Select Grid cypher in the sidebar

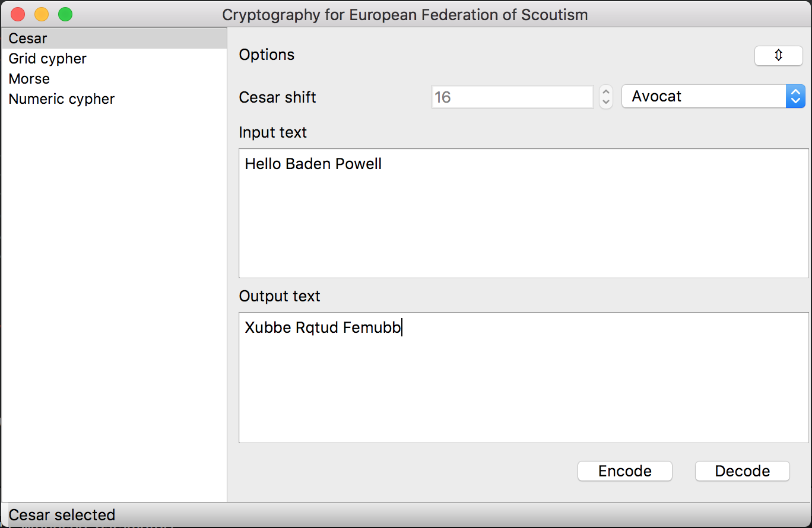coord(114,59)
